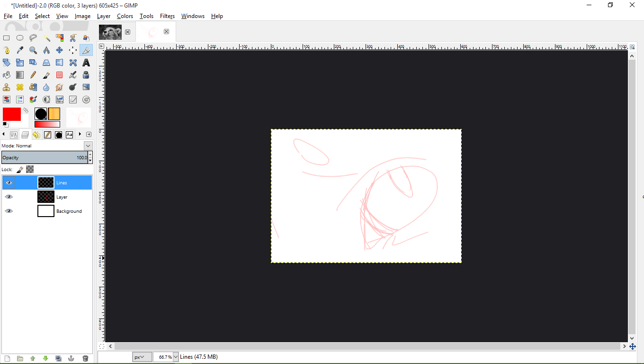Select the Flip tool
Screen dimensions: 644x364
point(60,62)
